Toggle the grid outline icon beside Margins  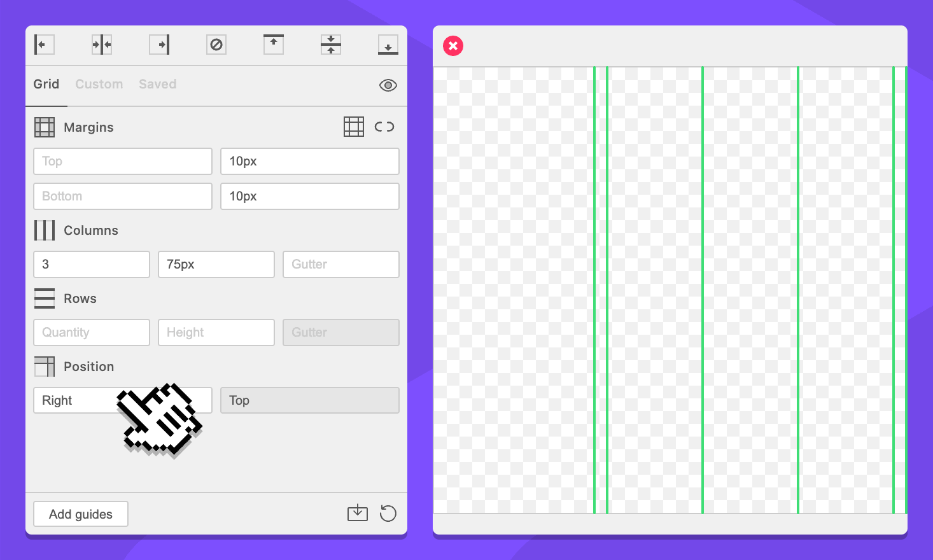(x=354, y=127)
